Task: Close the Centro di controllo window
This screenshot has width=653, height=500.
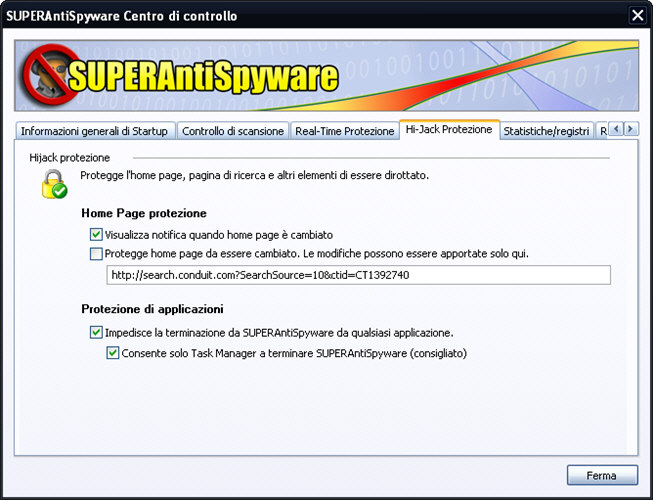Action: click(x=637, y=15)
